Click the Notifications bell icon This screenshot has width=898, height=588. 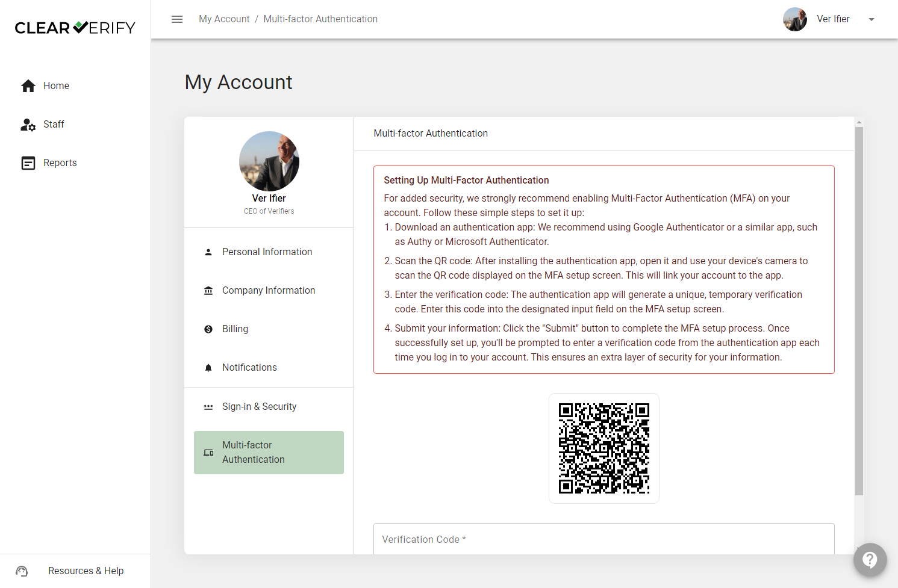click(208, 368)
